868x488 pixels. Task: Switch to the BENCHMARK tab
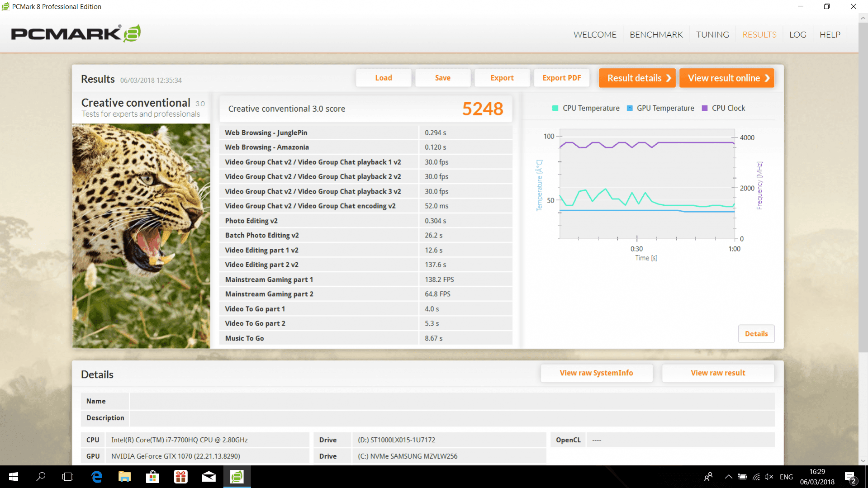(x=656, y=35)
